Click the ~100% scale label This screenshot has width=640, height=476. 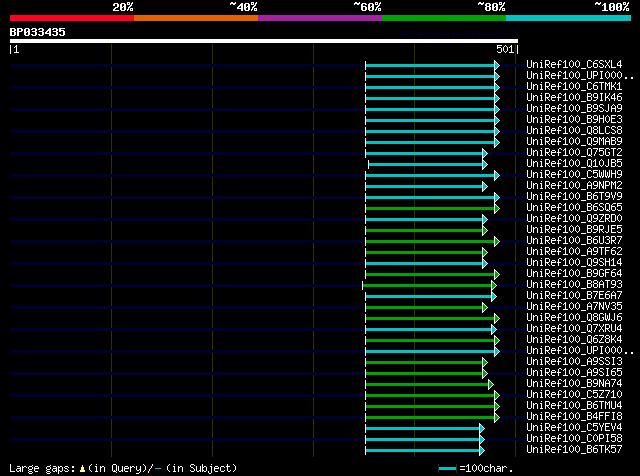point(612,7)
